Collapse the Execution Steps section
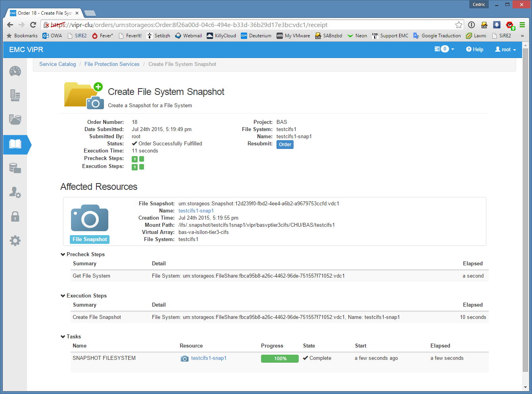This screenshot has width=532, height=394. (x=83, y=296)
